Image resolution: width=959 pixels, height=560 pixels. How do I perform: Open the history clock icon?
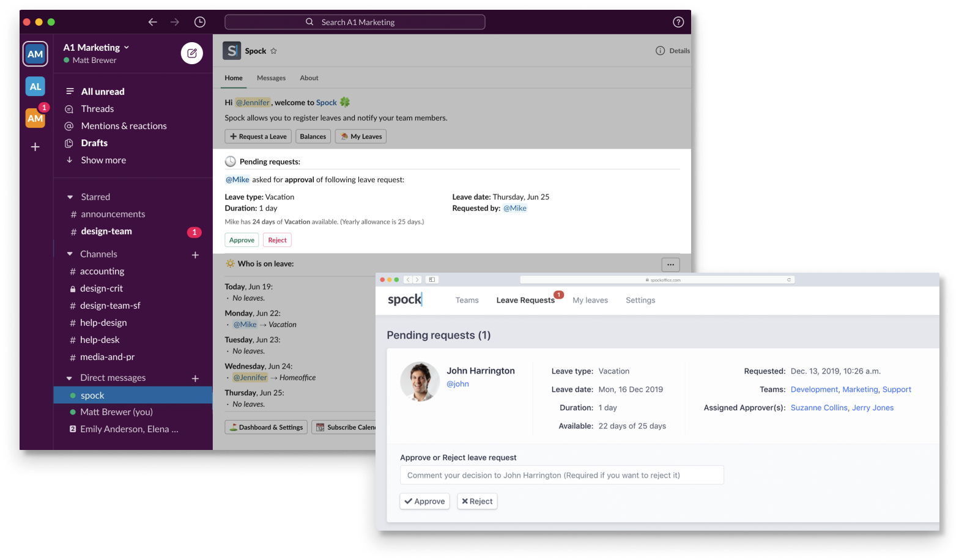[x=199, y=22]
